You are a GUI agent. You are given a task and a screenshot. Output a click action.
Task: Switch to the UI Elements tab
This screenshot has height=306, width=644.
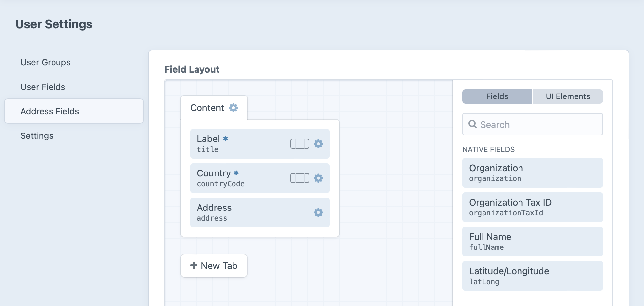tap(567, 96)
